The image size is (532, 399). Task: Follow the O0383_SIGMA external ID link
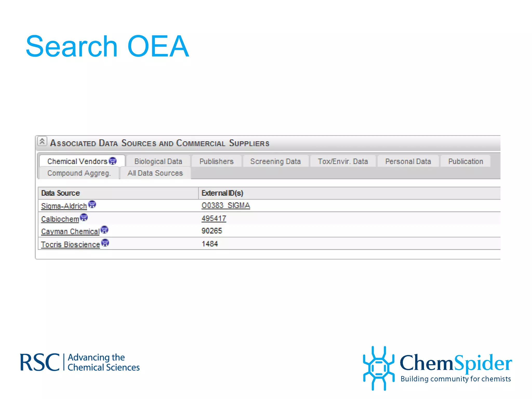coord(226,205)
